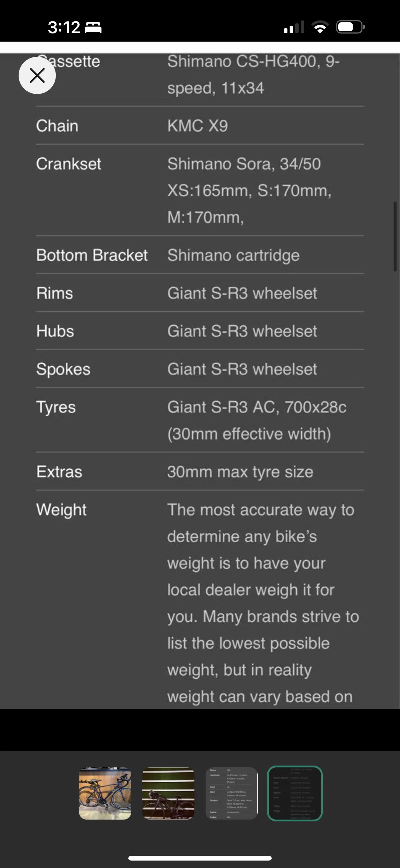Open the first thumbnail of the bike in a shop

(x=105, y=793)
